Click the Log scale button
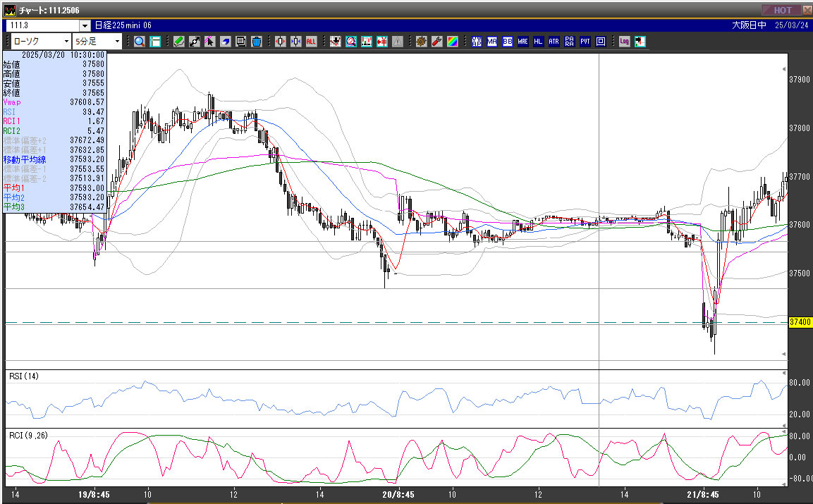 (625, 42)
